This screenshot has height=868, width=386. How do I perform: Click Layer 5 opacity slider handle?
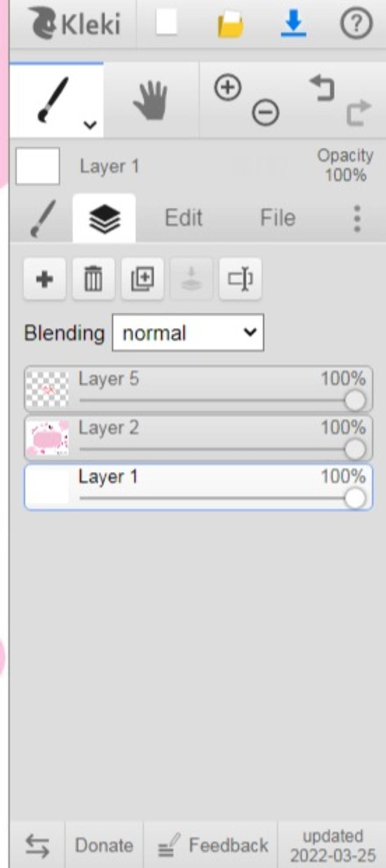[x=355, y=400]
